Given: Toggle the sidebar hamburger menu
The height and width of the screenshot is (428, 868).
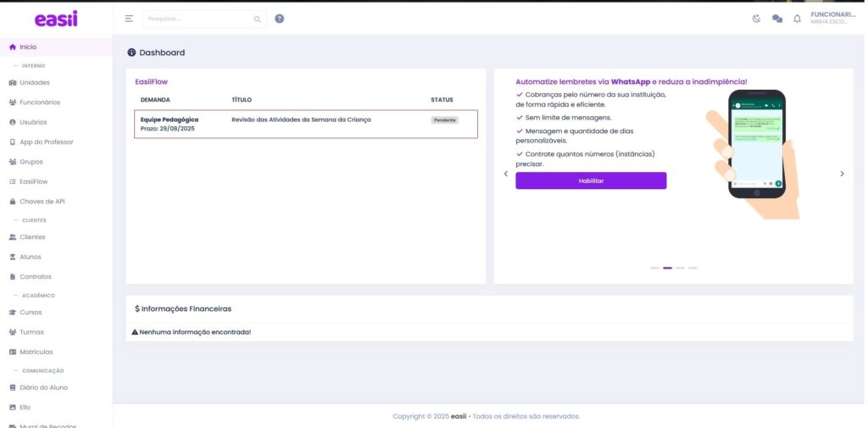Looking at the screenshot, I should point(129,19).
